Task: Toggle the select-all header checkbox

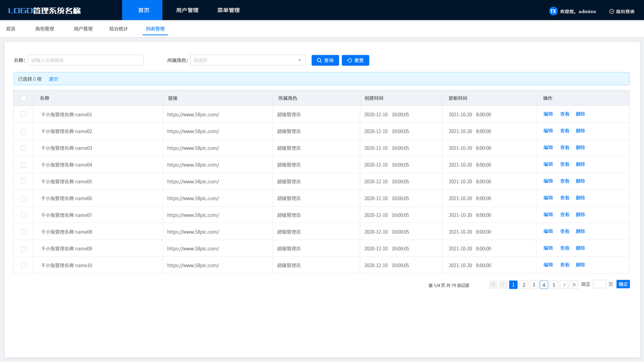Action: click(24, 99)
